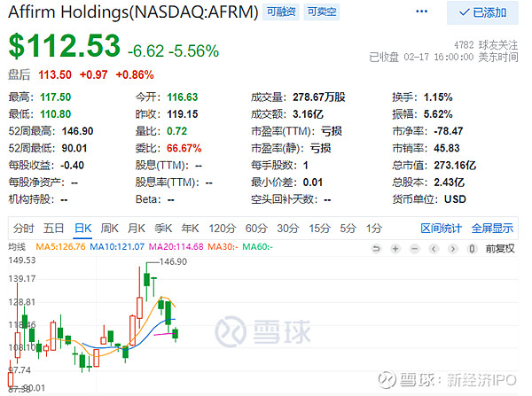Select the 5分 chart tab

coord(348,229)
